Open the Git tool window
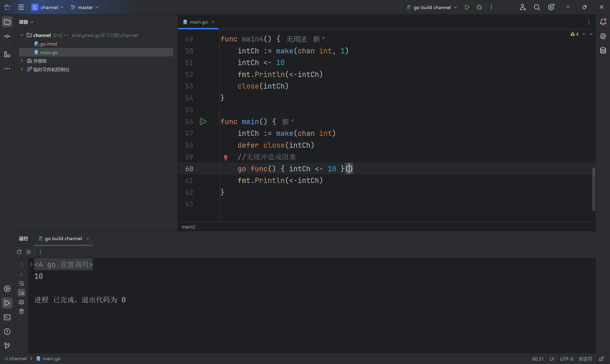 [7, 346]
